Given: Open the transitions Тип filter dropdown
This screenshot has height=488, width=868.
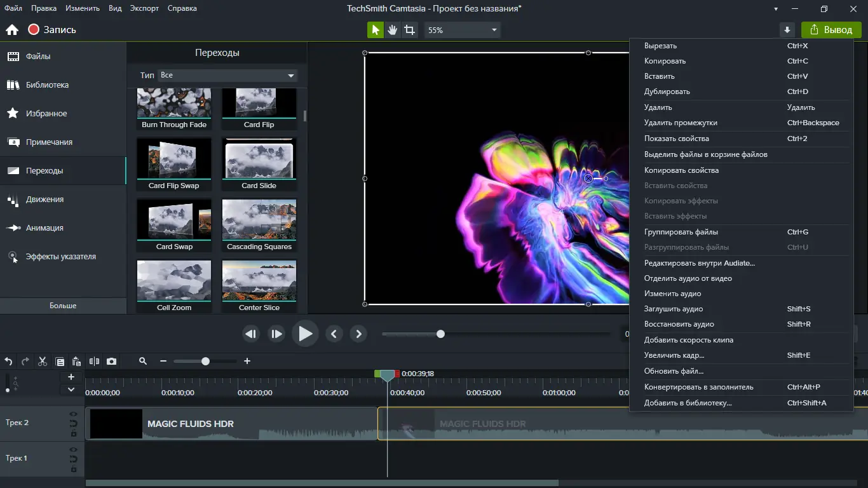Looking at the screenshot, I should pyautogui.click(x=227, y=75).
